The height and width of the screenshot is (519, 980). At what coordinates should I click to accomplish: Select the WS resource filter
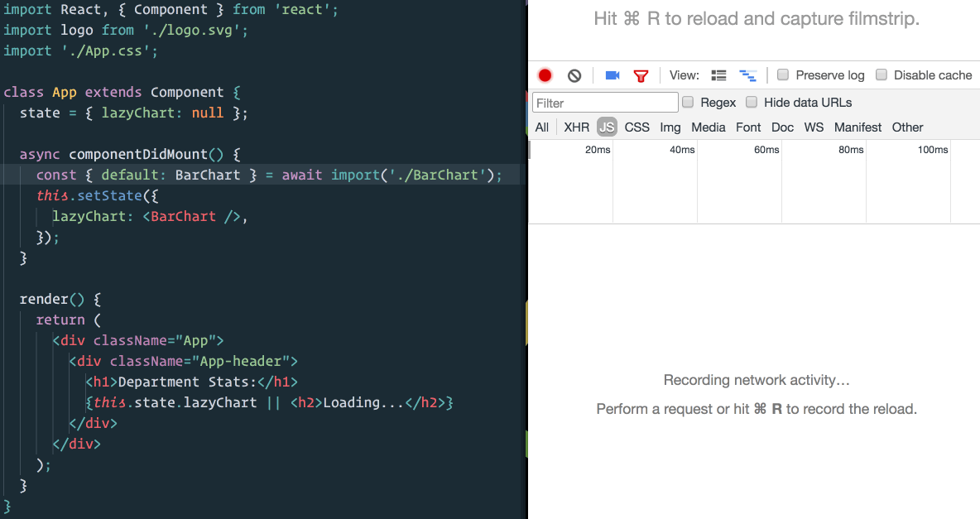tap(814, 127)
